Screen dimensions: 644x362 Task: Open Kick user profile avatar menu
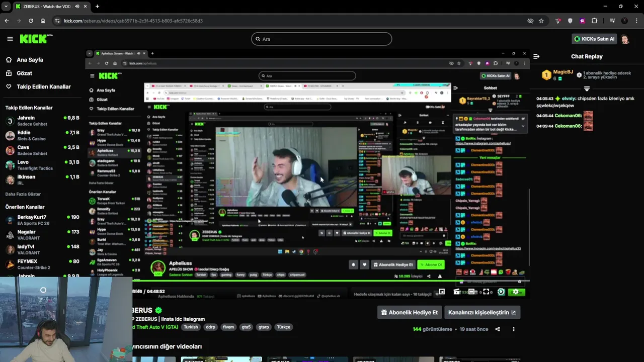coord(625,39)
